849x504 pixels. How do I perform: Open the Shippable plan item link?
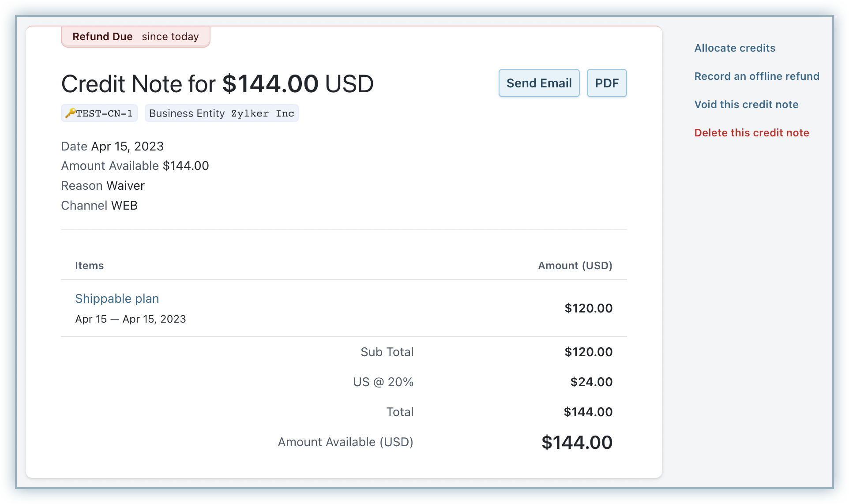click(117, 299)
